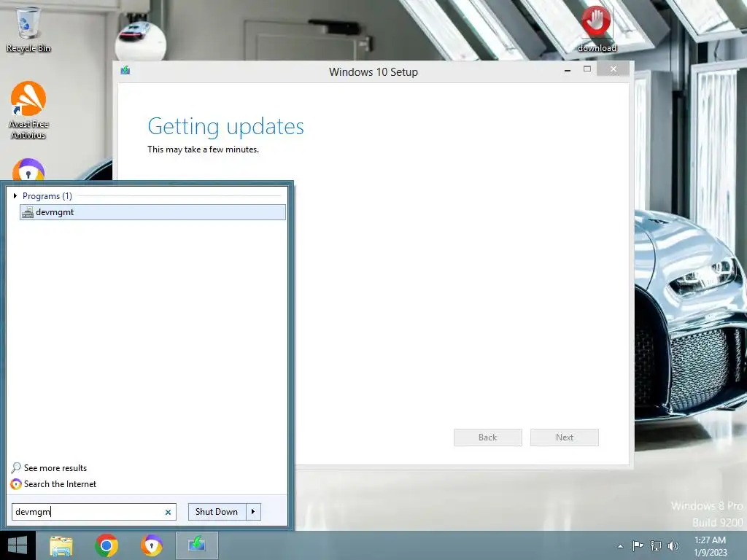Open the network icon in system tray
This screenshot has width=747, height=560.
(656, 545)
